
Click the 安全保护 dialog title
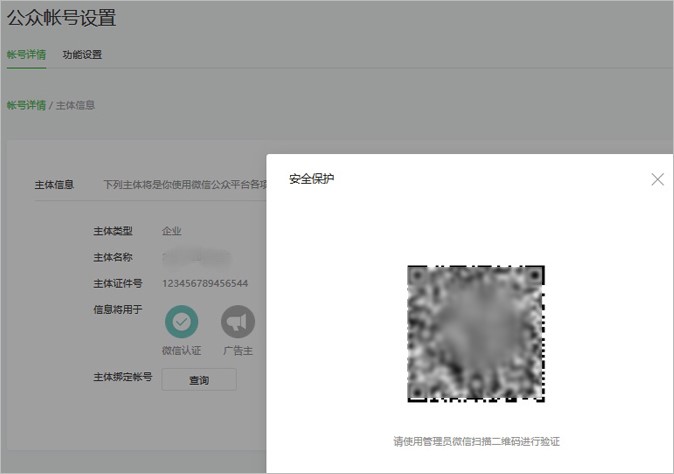tap(312, 178)
